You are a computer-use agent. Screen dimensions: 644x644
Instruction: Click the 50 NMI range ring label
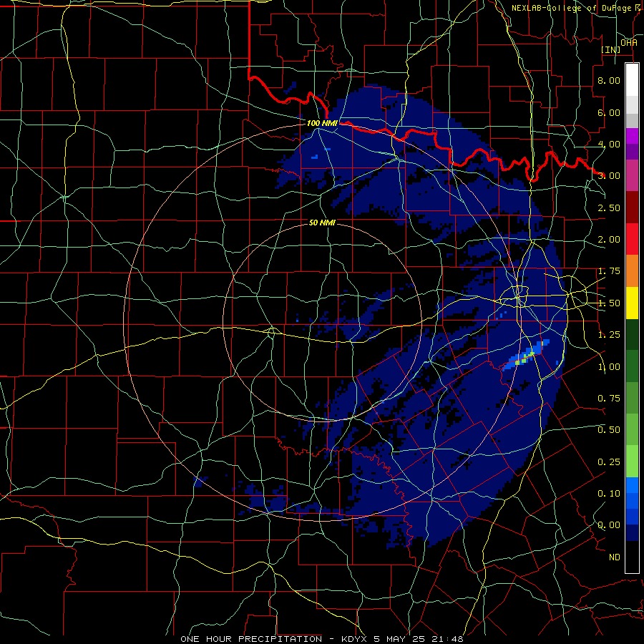click(x=322, y=223)
